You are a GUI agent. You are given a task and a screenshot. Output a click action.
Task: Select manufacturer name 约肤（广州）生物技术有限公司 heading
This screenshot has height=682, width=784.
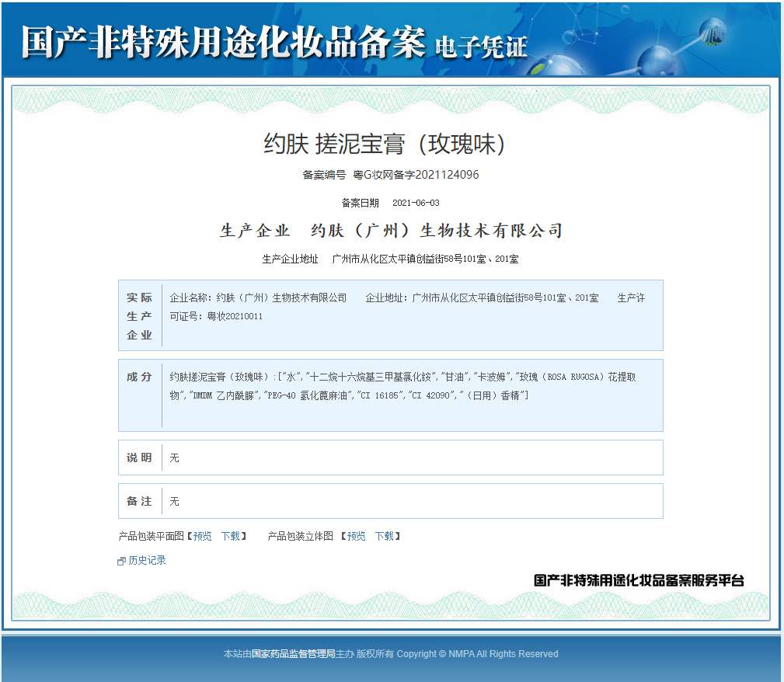437,231
